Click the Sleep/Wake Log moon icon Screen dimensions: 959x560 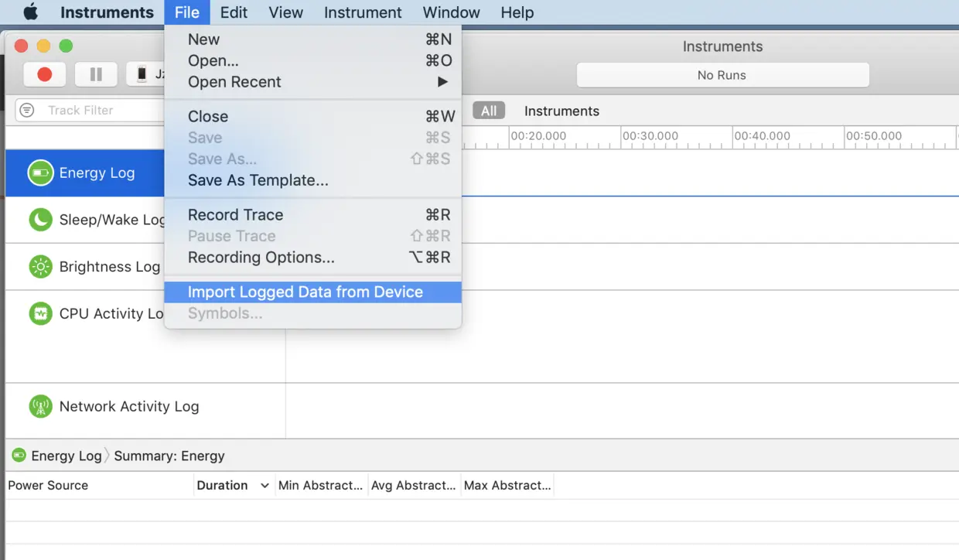point(40,220)
